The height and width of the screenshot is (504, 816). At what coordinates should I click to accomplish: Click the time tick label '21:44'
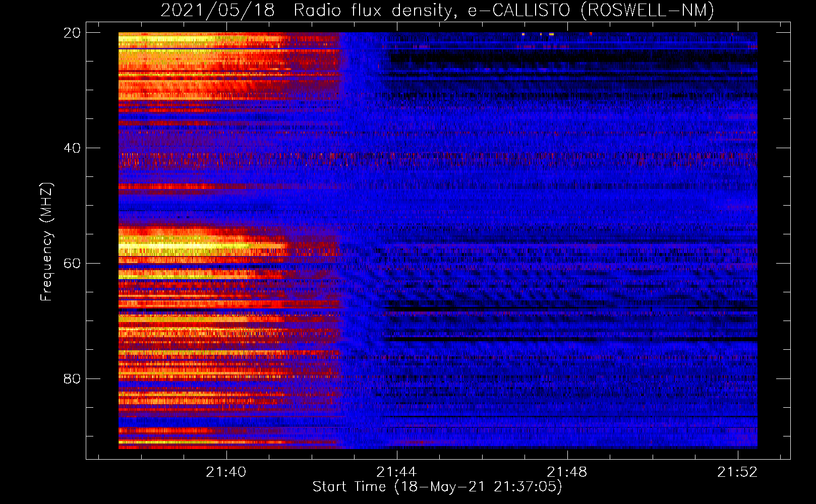396,472
